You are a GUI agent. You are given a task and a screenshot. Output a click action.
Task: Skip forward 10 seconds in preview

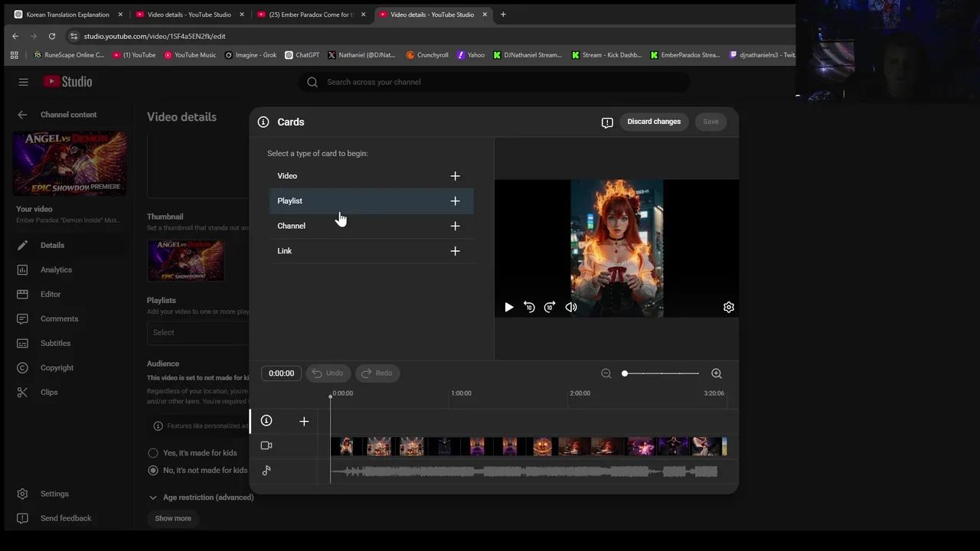coord(550,307)
